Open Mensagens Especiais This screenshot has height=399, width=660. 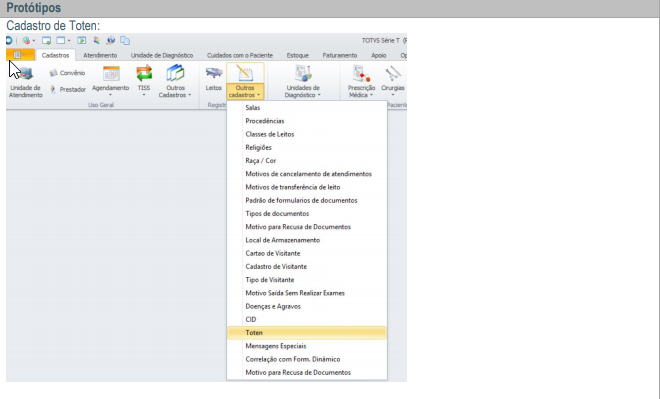(x=307, y=346)
